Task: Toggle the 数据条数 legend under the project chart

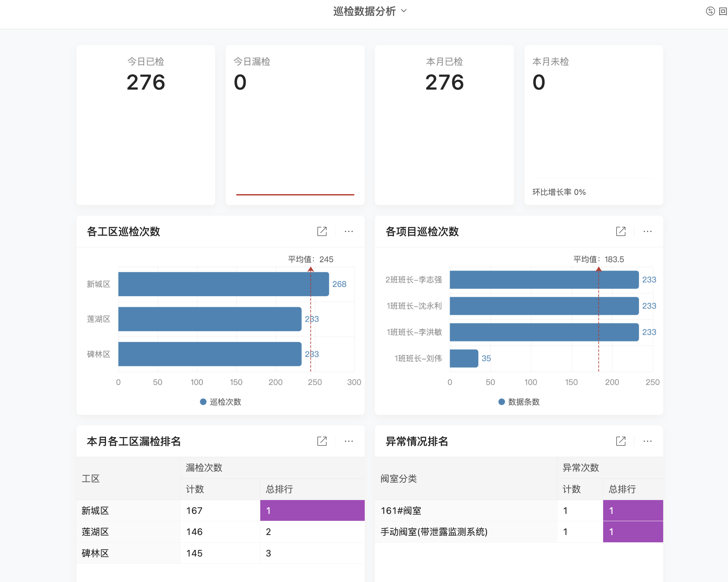Action: pyautogui.click(x=519, y=402)
